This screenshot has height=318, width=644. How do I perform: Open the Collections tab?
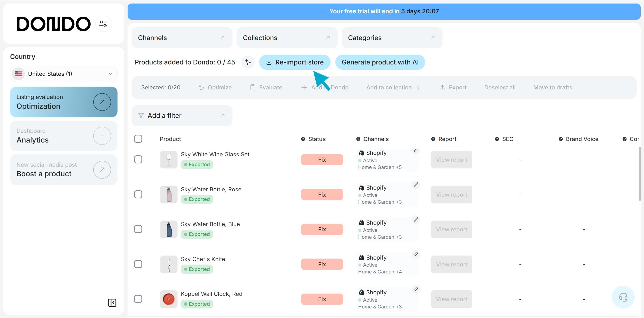pos(287,38)
